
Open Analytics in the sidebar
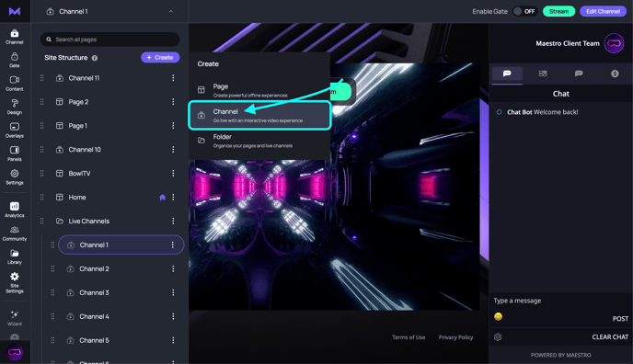coord(15,210)
